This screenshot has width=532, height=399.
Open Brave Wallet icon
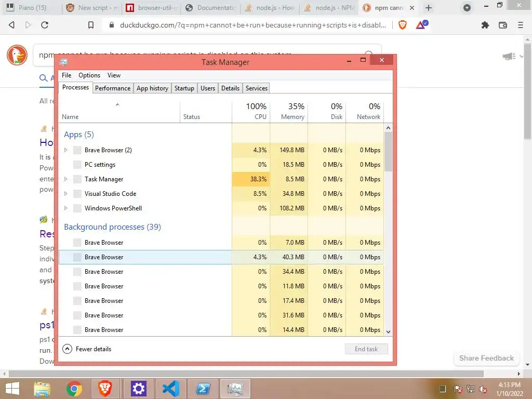pyautogui.click(x=503, y=25)
